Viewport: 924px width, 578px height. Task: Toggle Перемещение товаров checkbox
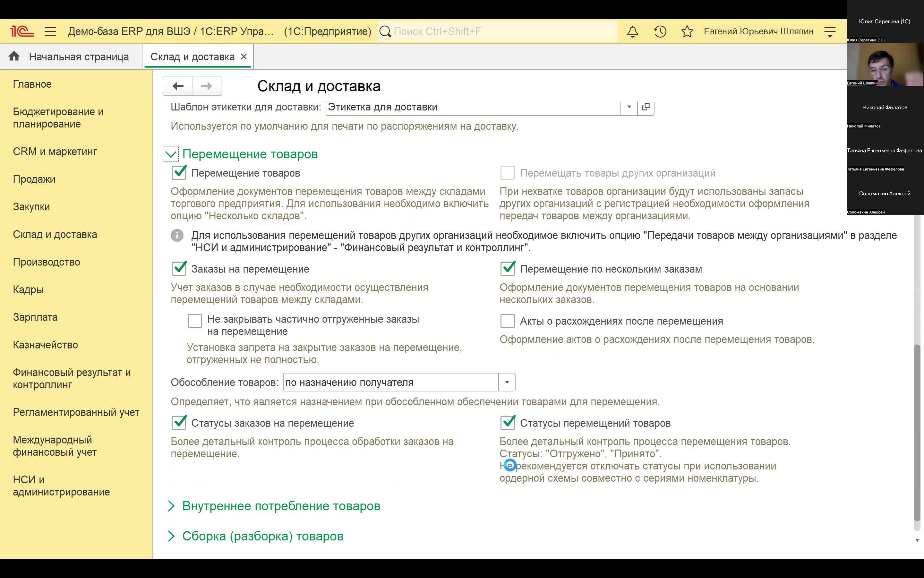click(x=179, y=173)
